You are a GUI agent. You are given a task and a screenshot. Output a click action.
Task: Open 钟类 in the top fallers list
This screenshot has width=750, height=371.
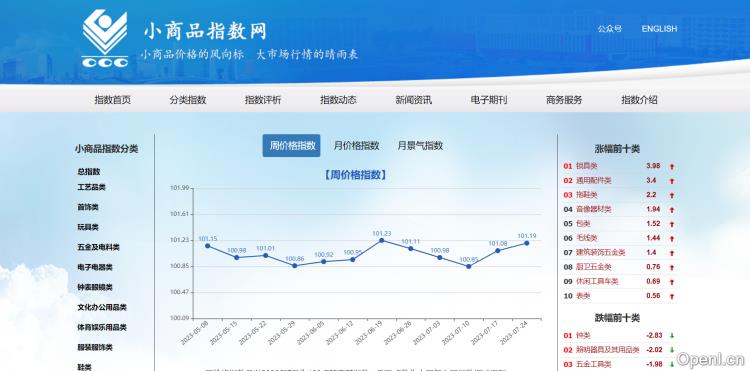(584, 335)
